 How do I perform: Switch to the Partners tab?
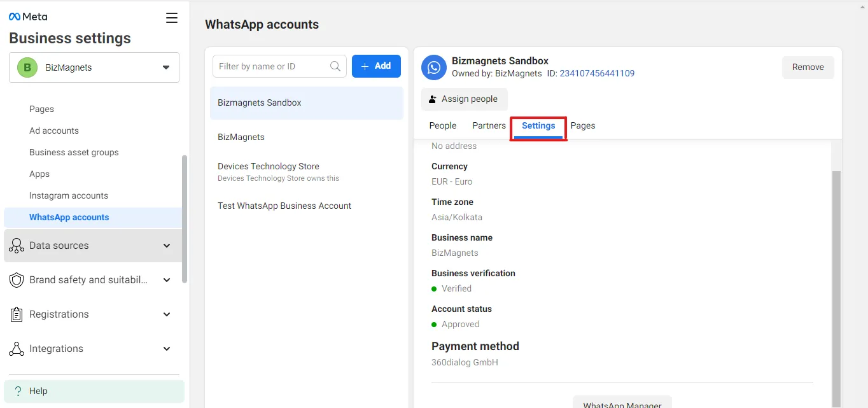[489, 125]
